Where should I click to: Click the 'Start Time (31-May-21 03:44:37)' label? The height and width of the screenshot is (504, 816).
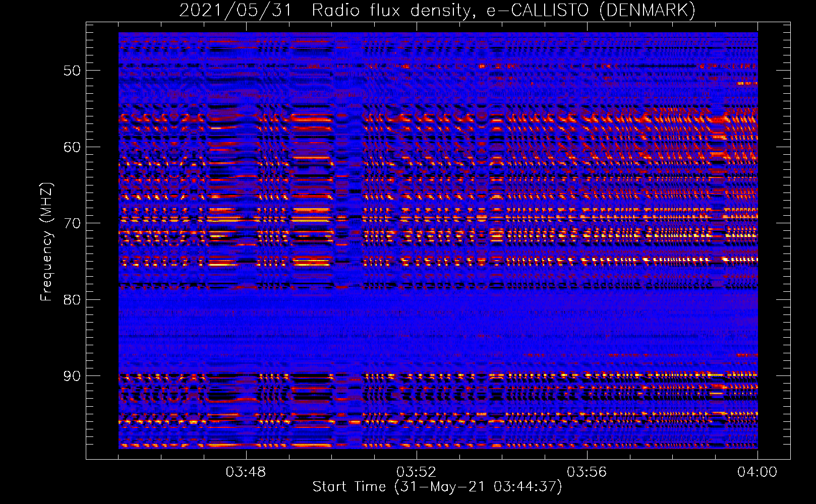437,487
